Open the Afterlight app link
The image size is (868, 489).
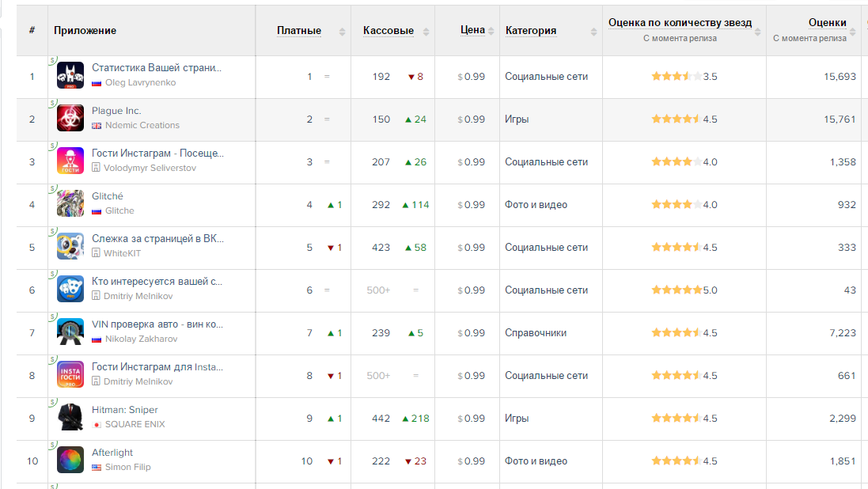pos(112,453)
